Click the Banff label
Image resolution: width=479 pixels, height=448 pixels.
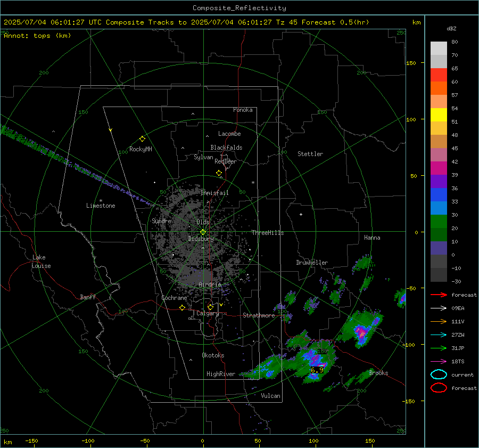click(x=88, y=297)
